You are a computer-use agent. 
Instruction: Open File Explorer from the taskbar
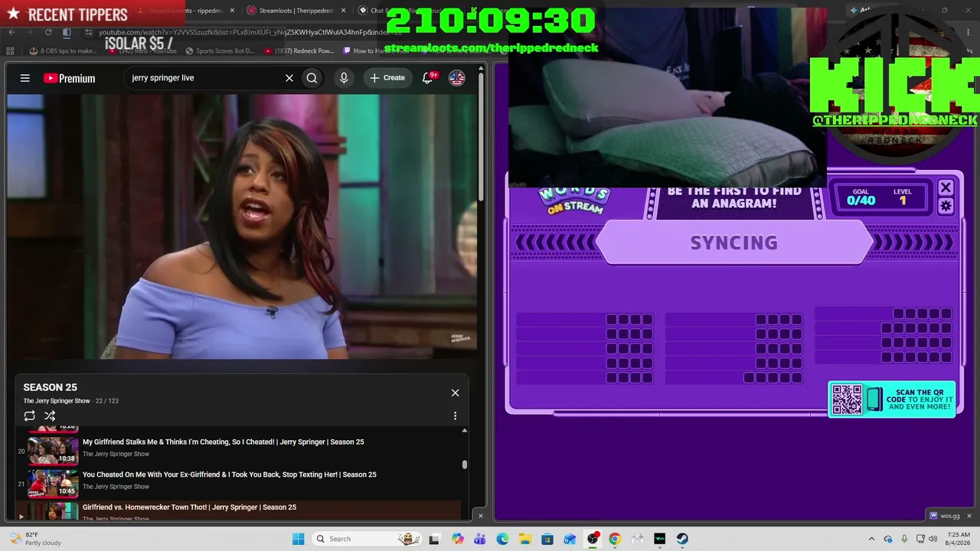[524, 539]
